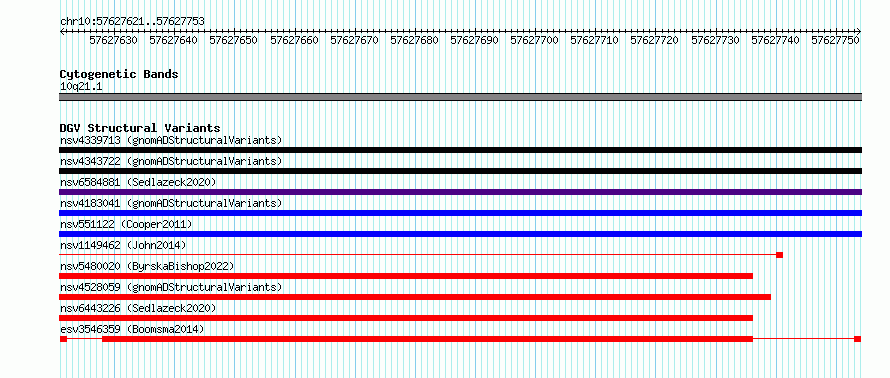Click ruler position 57627640

click(x=174, y=40)
